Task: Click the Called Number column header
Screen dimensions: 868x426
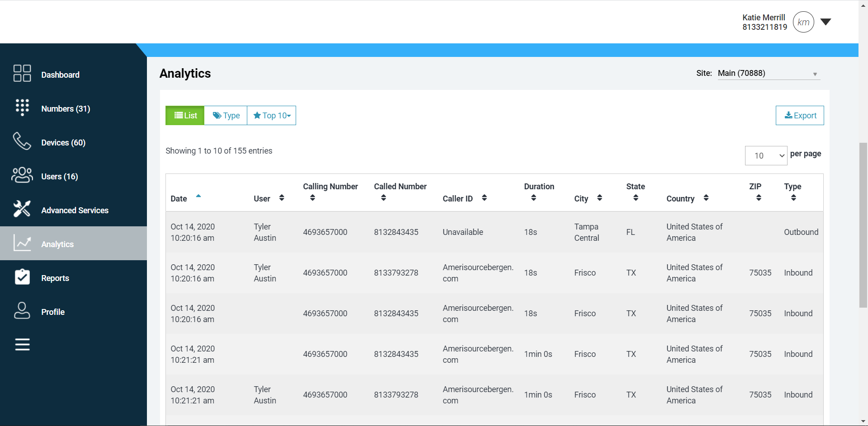Action: click(x=400, y=187)
